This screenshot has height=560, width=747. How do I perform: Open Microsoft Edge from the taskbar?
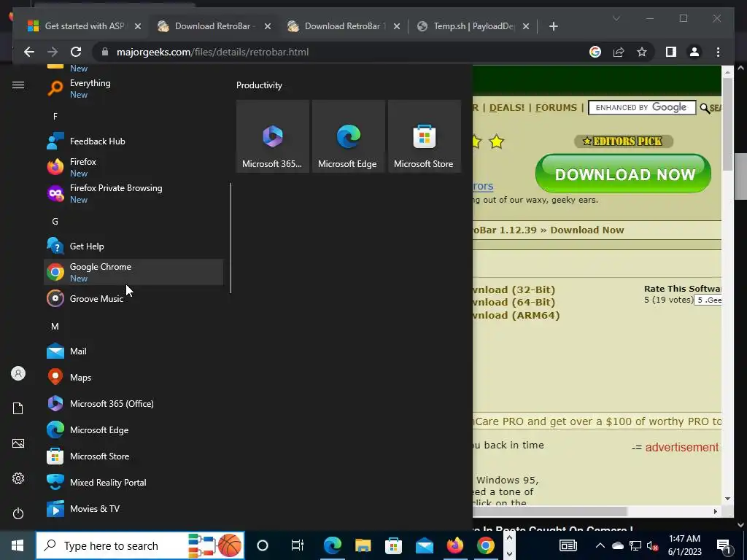(x=332, y=545)
